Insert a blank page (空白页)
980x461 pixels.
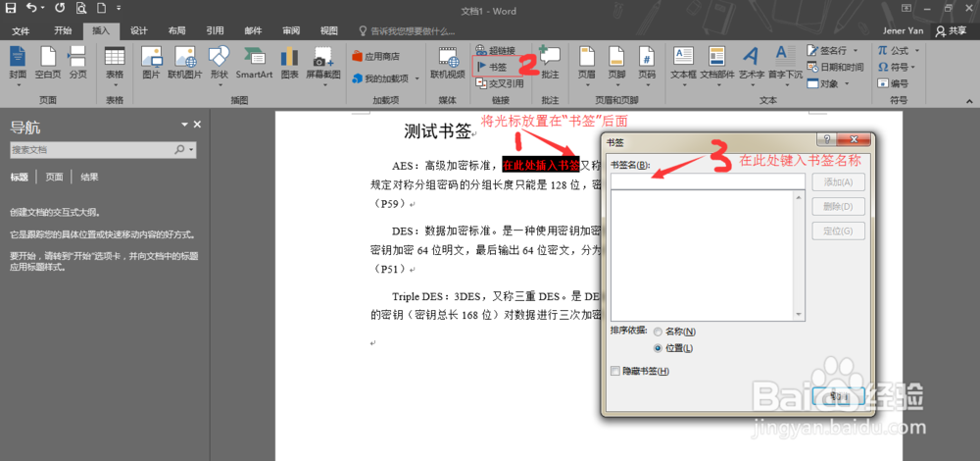tap(47, 65)
